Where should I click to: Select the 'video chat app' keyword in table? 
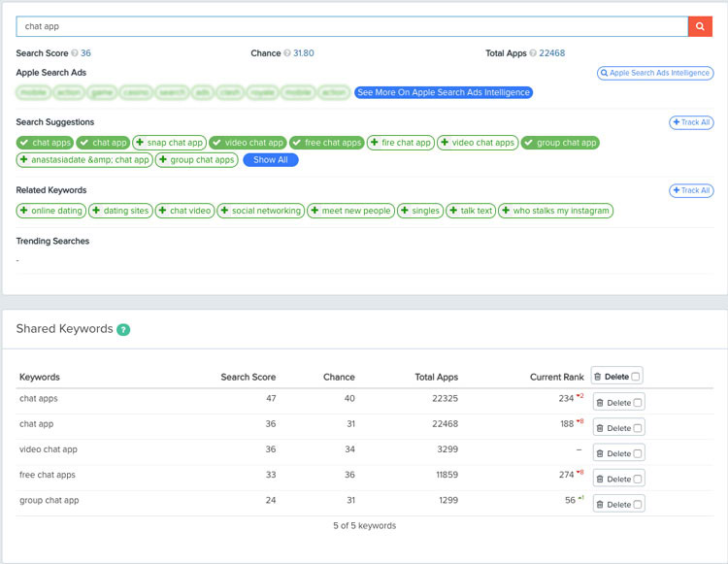tap(49, 449)
